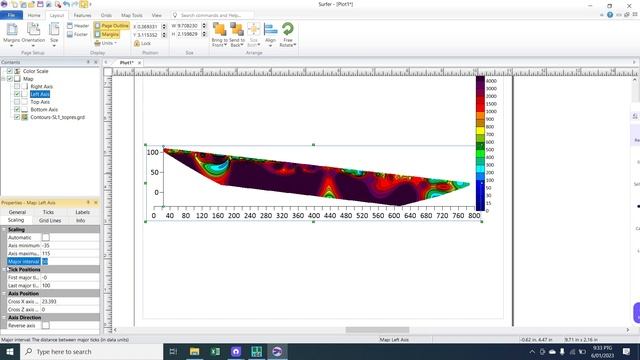This screenshot has height=360, width=640.
Task: Close the Contents panel
Action: (96, 62)
